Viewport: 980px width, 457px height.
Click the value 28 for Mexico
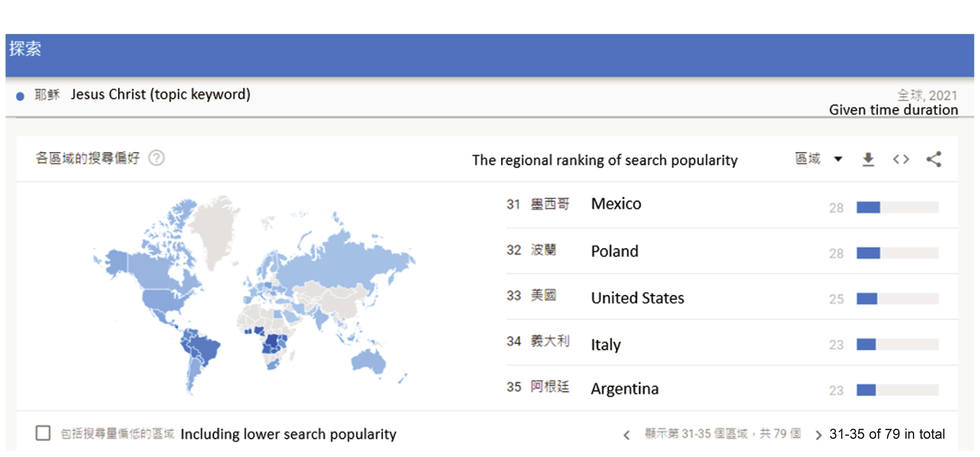pyautogui.click(x=836, y=208)
